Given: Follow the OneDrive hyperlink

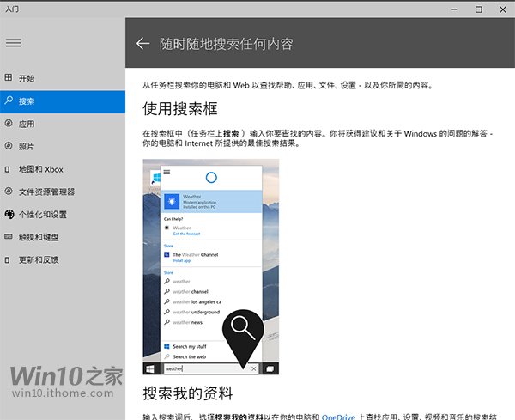Looking at the screenshot, I should (x=338, y=416).
